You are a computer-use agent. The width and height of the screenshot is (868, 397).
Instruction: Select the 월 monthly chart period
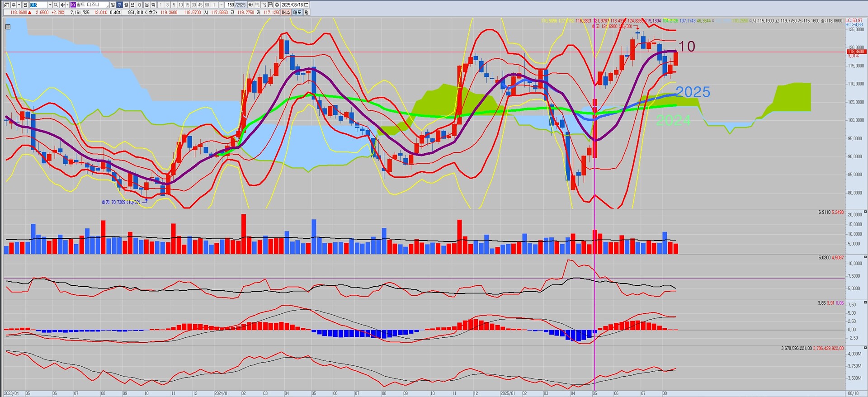coord(126,5)
